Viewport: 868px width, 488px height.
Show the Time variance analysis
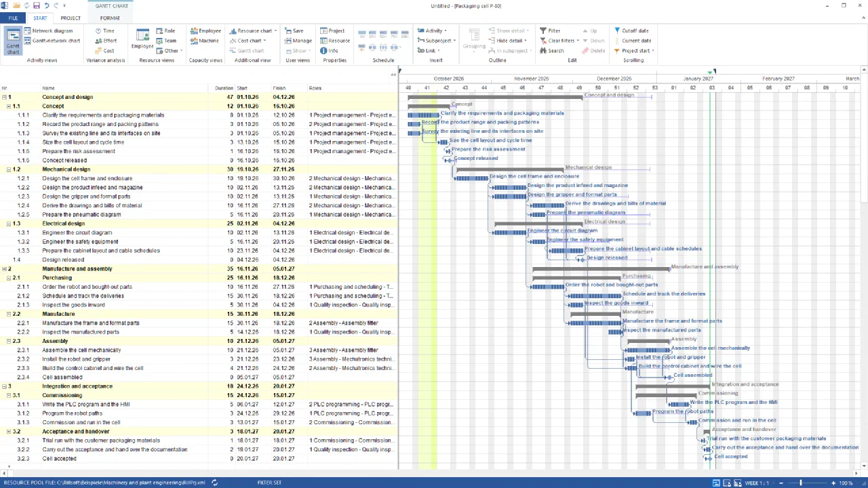tap(104, 30)
